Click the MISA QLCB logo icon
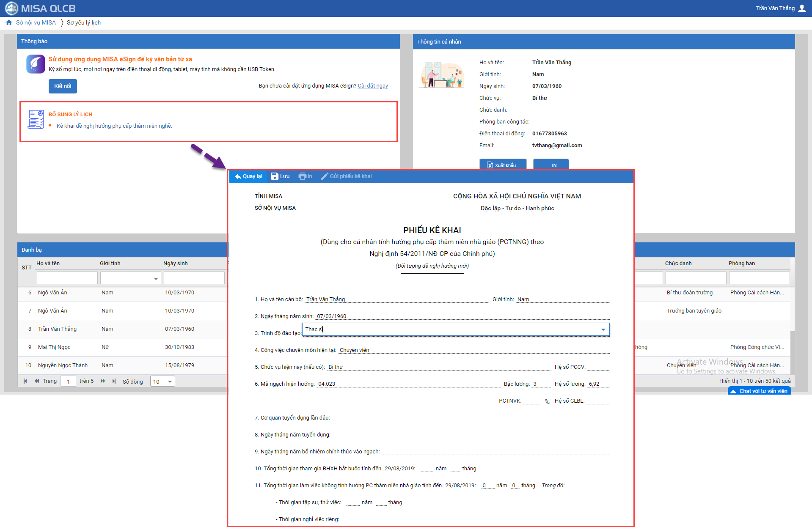The height and width of the screenshot is (527, 812). 11,8
